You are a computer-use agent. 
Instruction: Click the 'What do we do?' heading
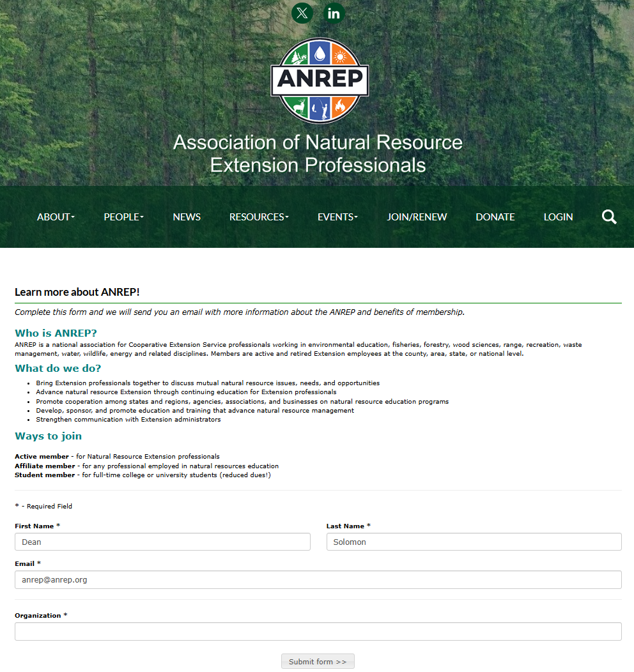(58, 368)
